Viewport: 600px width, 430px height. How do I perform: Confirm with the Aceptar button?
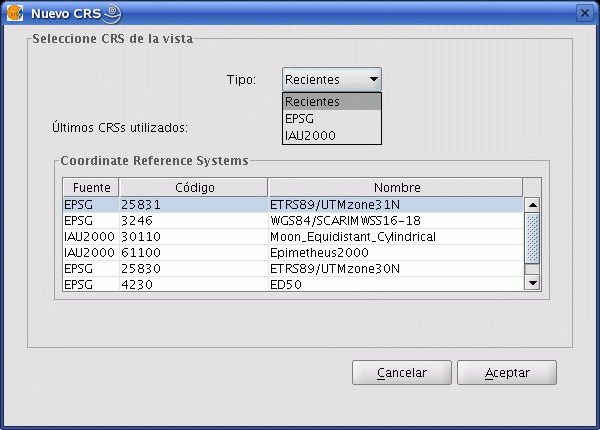507,372
